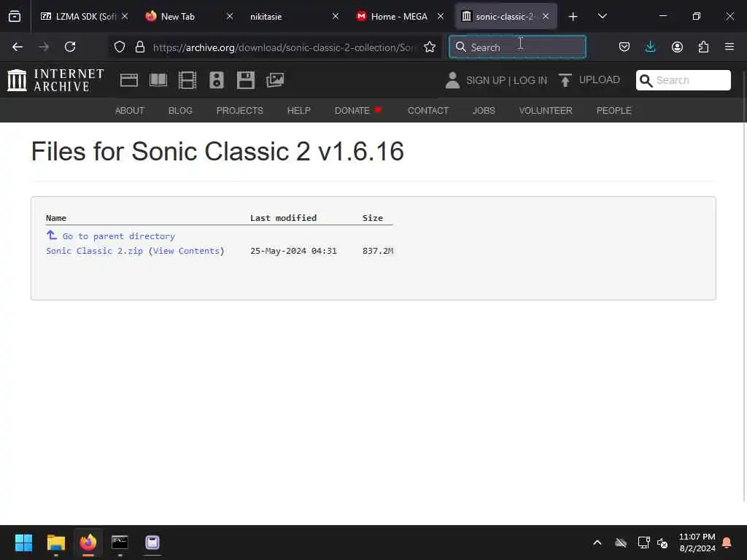Open the extensions puzzle icon

point(703,47)
